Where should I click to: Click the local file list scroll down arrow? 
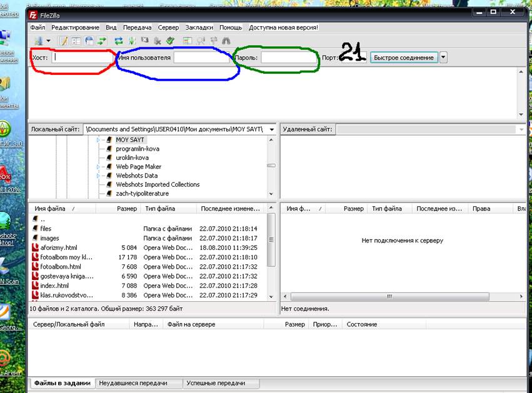(271, 297)
